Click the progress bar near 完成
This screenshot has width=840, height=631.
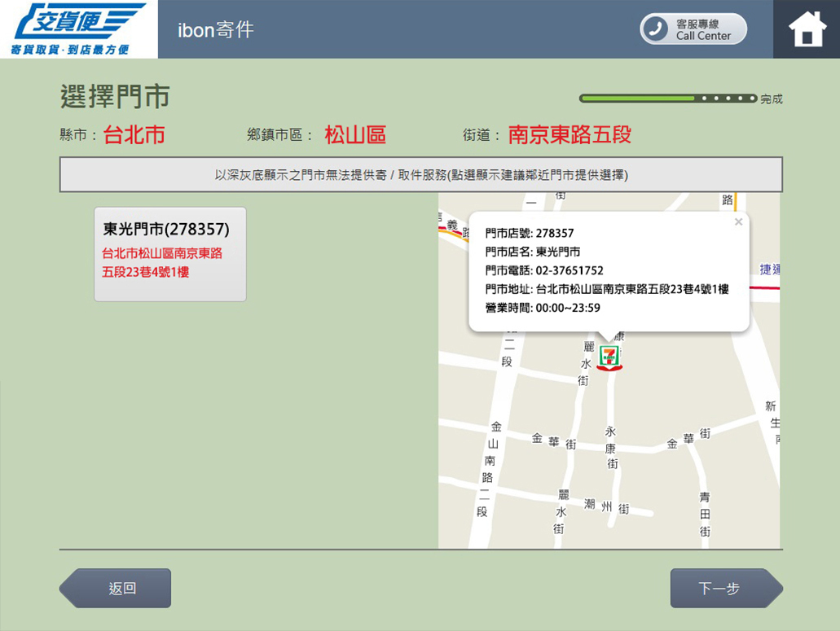668,99
